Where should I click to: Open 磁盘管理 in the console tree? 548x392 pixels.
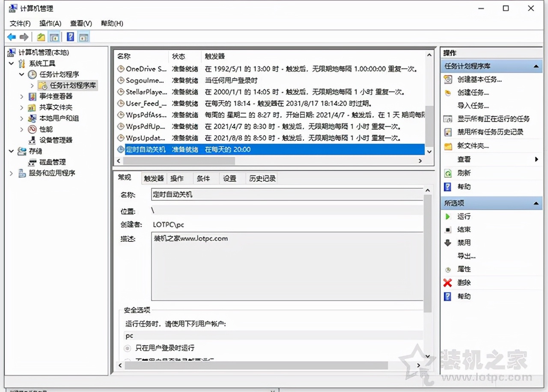point(53,162)
